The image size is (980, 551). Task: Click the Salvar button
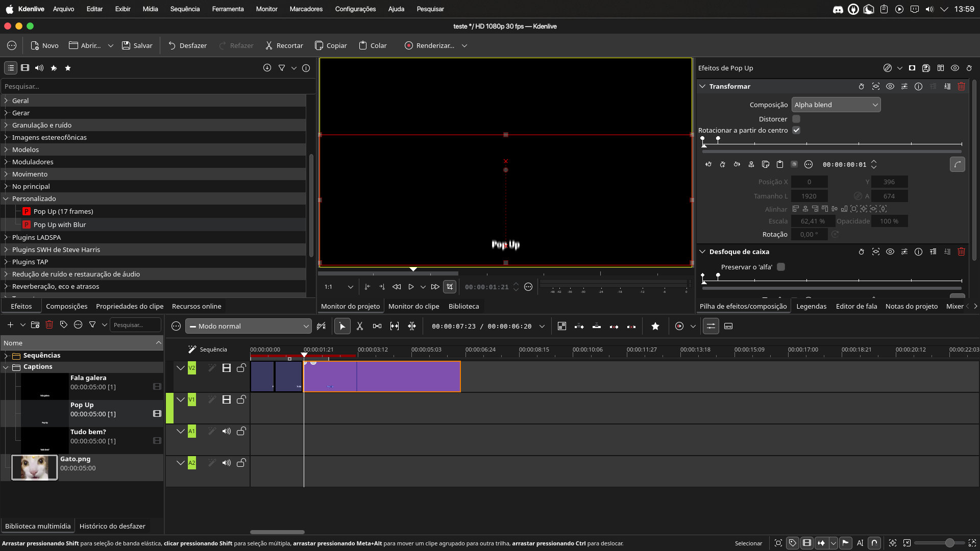(137, 45)
